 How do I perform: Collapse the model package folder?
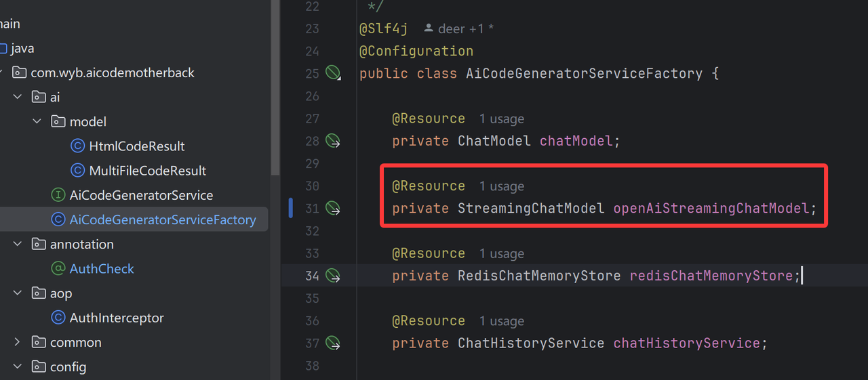[x=37, y=121]
